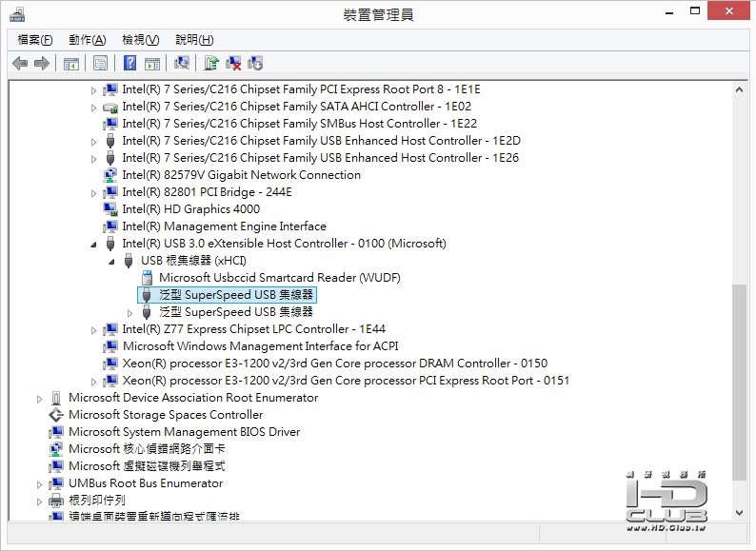Click the Device Manager title bar icon
Screen dimensions: 756x551
17,15
